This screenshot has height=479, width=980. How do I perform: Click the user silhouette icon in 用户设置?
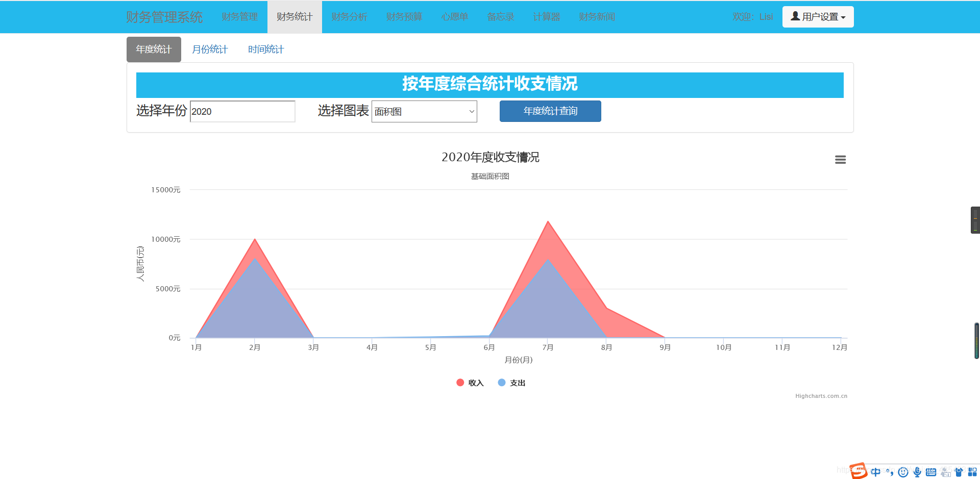[794, 16]
